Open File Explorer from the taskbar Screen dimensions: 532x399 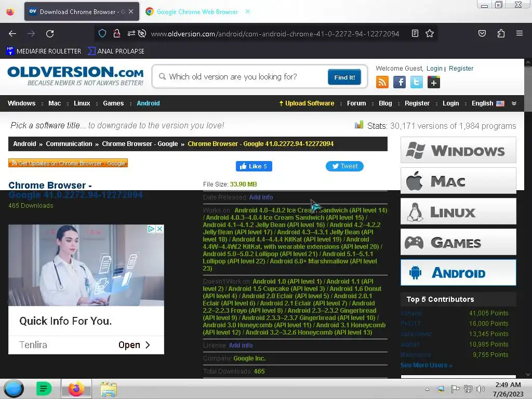click(x=109, y=389)
